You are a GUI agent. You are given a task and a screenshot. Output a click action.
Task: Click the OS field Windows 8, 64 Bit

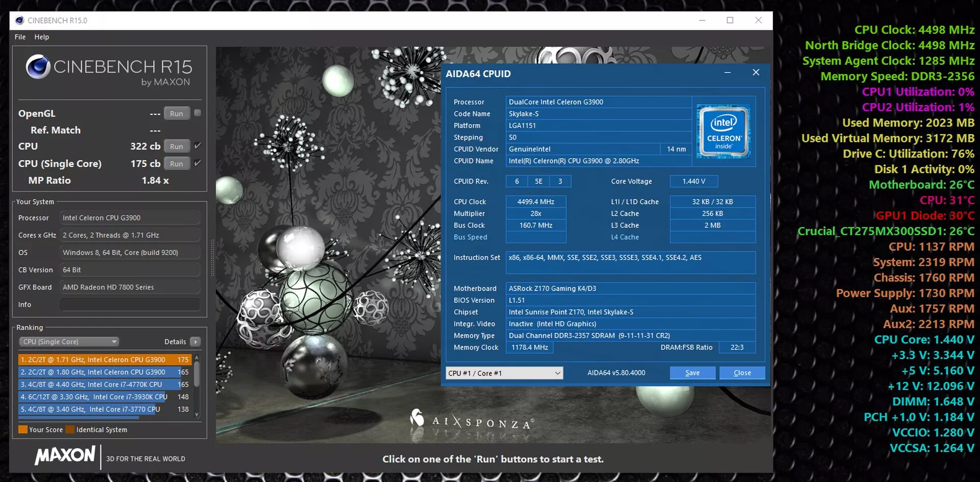tap(130, 252)
